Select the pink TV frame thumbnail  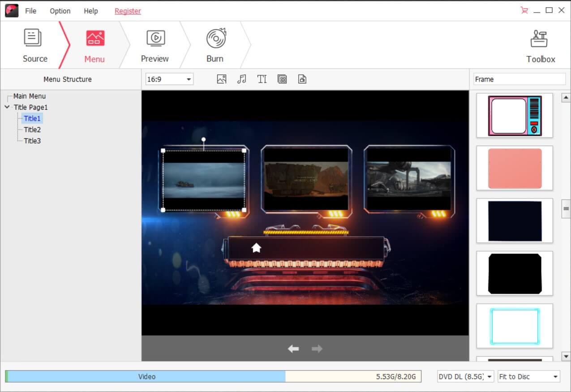[514, 115]
